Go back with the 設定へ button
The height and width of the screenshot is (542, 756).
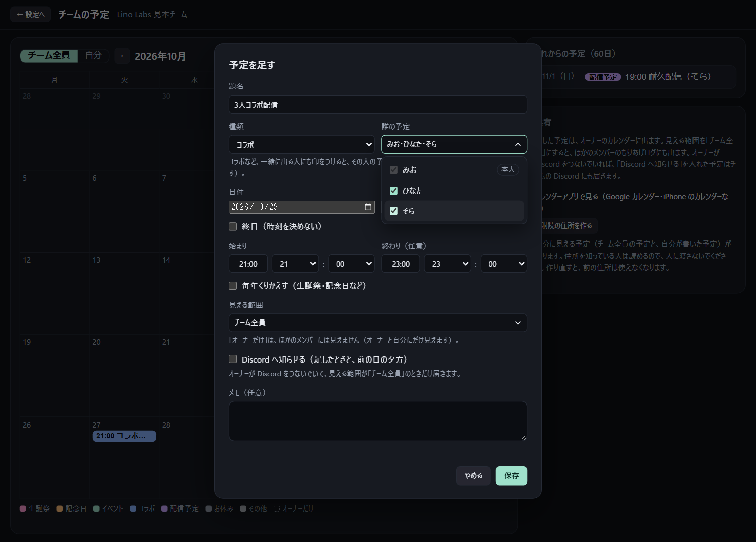(31, 14)
